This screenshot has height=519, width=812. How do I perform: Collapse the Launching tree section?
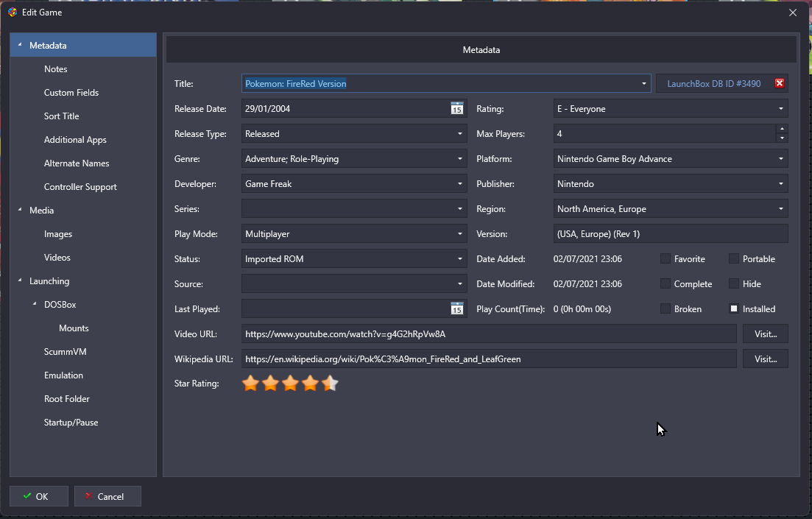[20, 280]
